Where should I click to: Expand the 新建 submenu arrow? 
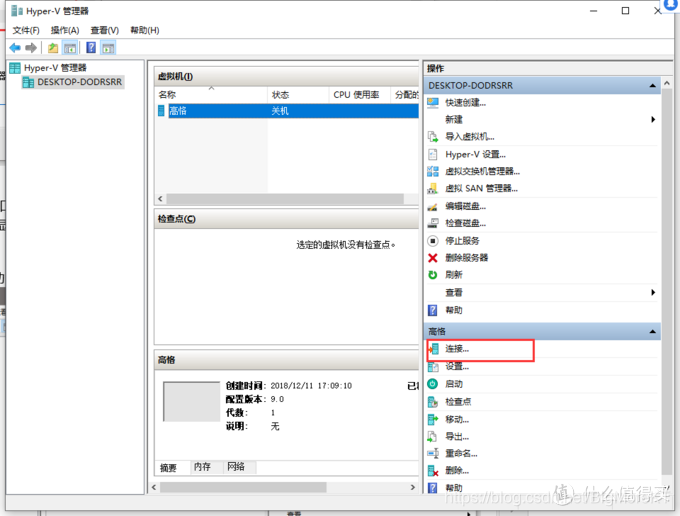[x=653, y=120]
